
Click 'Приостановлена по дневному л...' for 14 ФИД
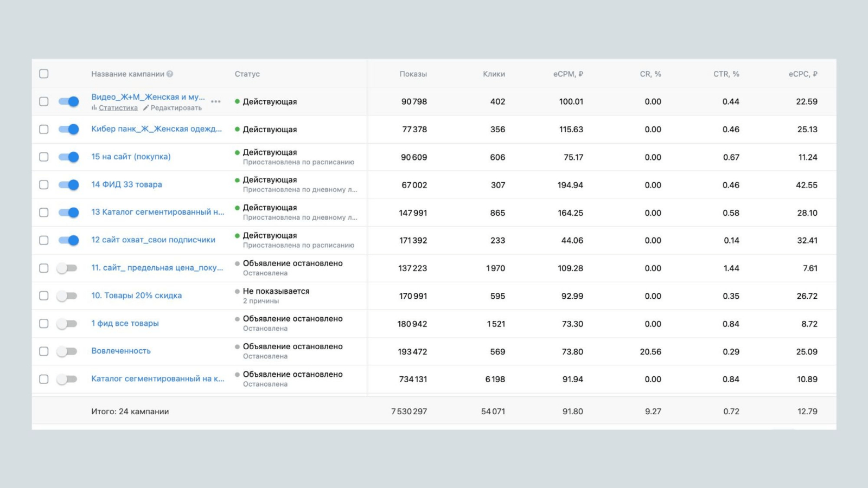(300, 190)
